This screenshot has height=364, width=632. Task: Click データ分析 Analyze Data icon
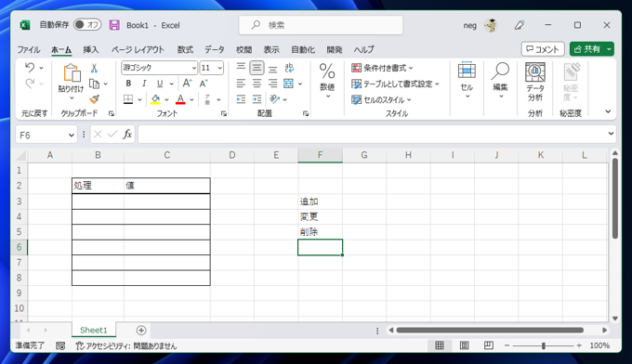[x=534, y=82]
